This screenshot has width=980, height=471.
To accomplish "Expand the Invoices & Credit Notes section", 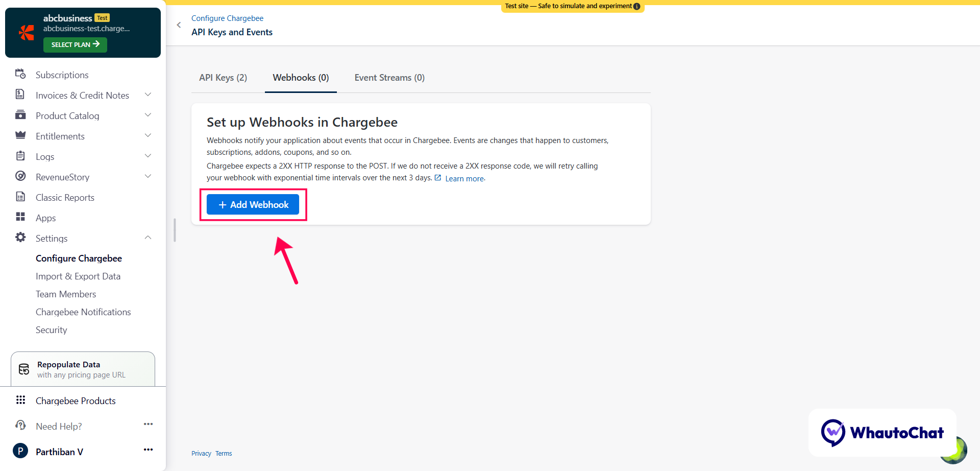I will click(x=148, y=95).
